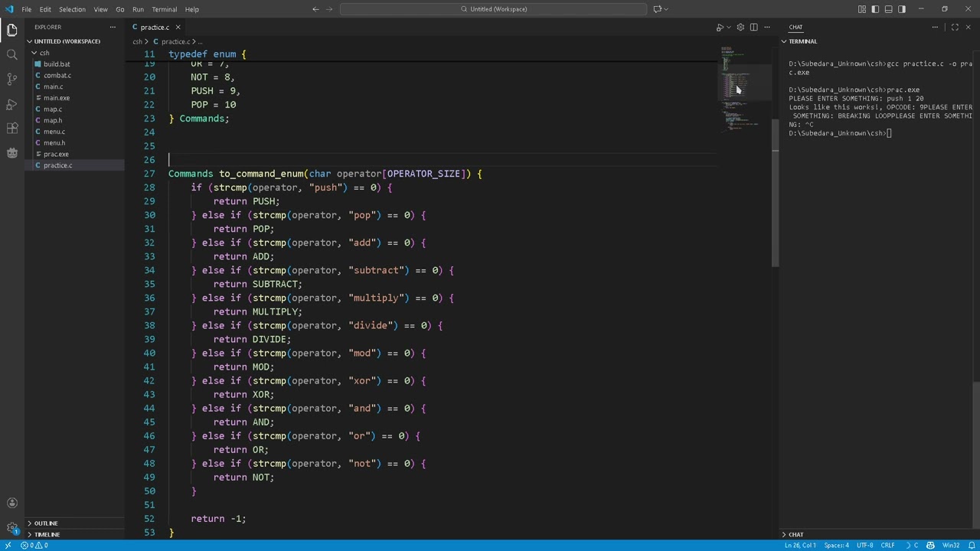
Task: Open chat panel More Actions ellipsis
Action: click(x=935, y=28)
